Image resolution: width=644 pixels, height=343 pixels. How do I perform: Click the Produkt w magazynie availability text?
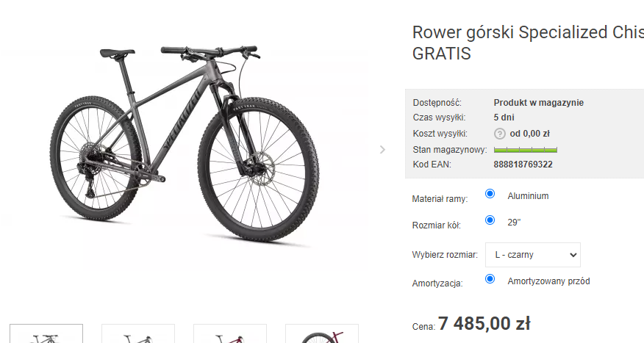pos(538,103)
